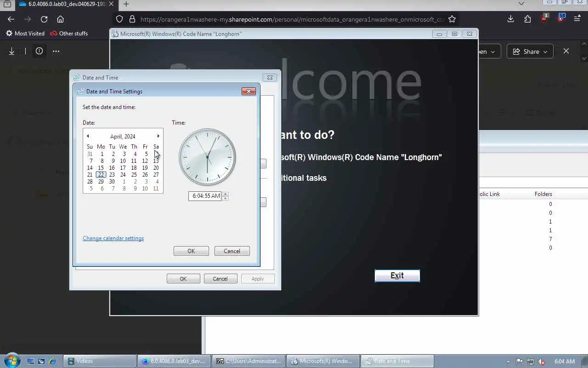Switch to Microsoft(R) Windo... taskbar button
The image size is (588, 368).
pos(323,361)
